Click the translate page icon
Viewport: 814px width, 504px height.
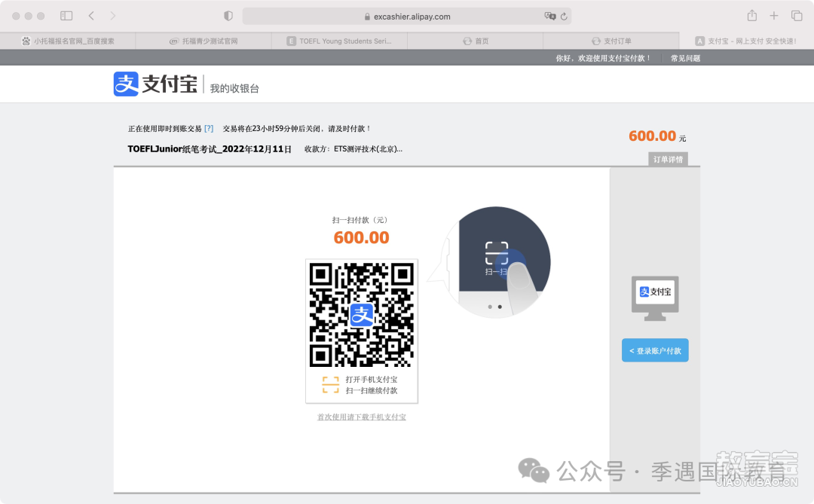(549, 16)
